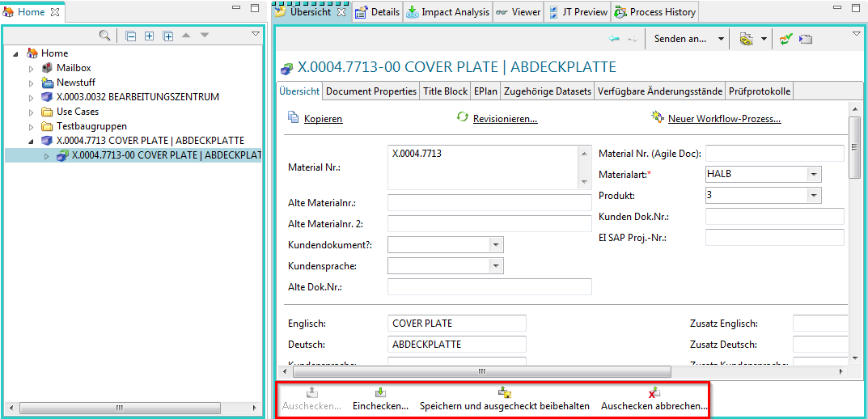Click the search magnifier in Home panel
Viewport: 868px width, 419px height.
(104, 36)
